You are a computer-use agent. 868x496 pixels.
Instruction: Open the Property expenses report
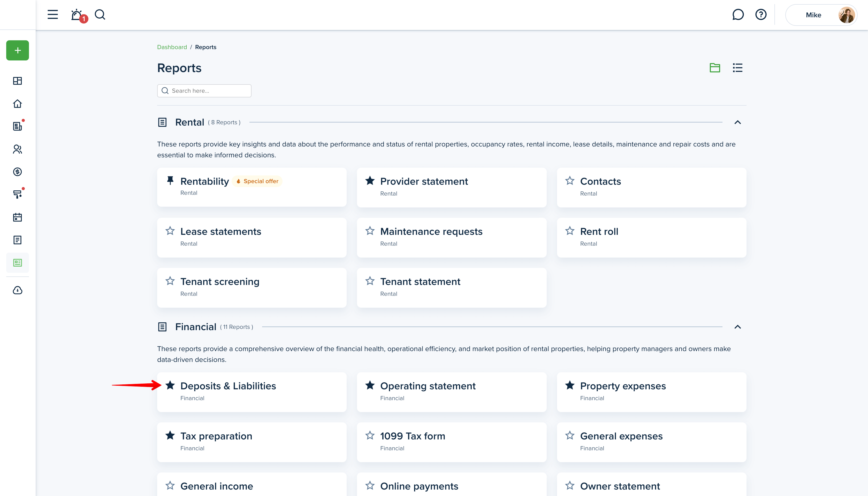click(x=652, y=392)
